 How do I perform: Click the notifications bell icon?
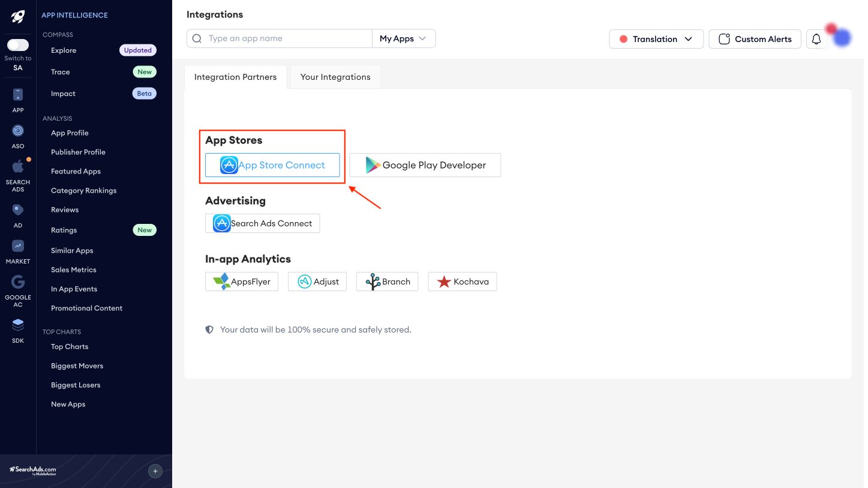[816, 39]
